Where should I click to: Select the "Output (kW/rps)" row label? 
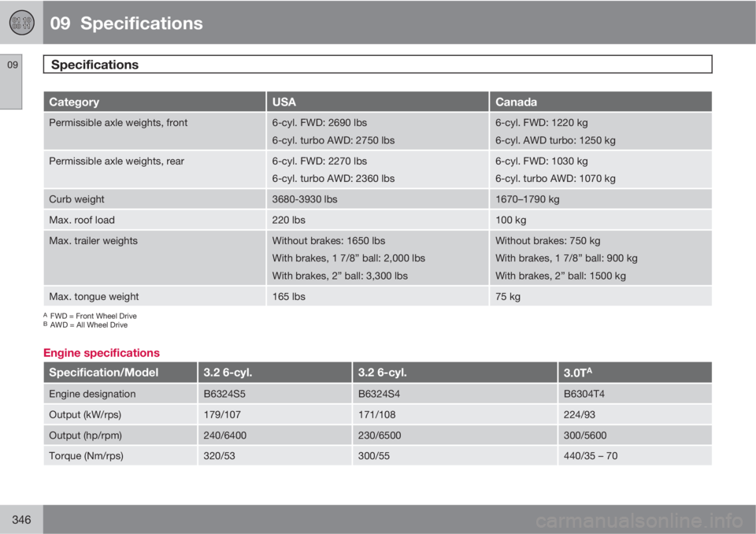click(x=85, y=415)
